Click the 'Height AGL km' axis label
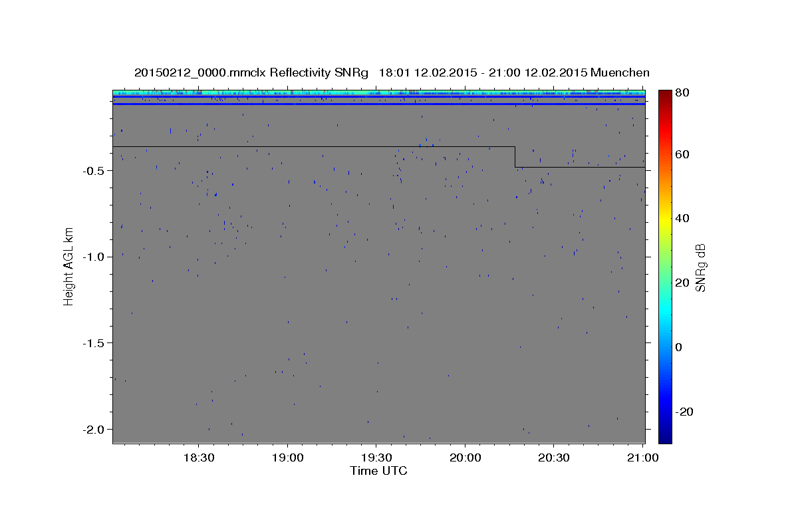Viewport: 798px width, 532px height. [x=68, y=266]
